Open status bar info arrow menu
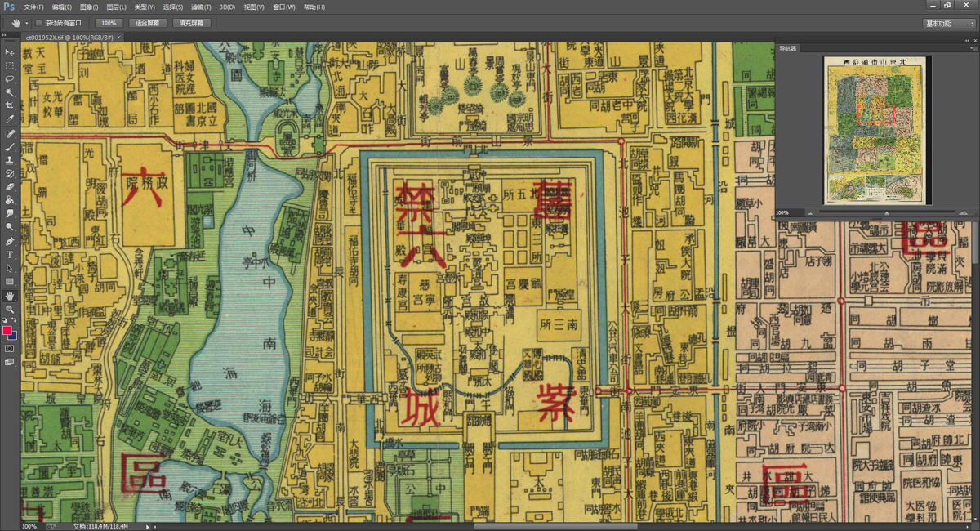 148,527
